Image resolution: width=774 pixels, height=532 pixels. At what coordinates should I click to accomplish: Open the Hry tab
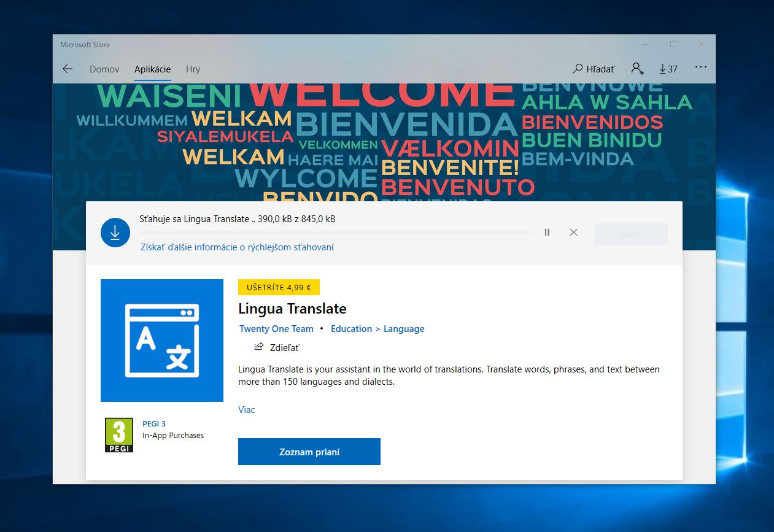(x=193, y=69)
